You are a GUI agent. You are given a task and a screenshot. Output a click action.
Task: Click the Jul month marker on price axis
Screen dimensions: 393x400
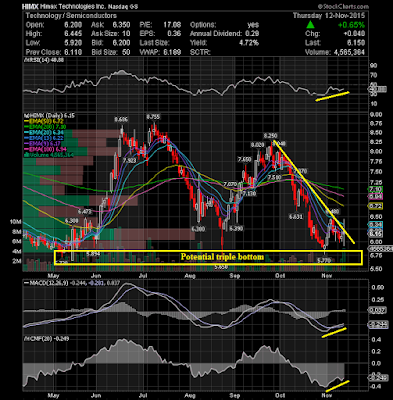pyautogui.click(x=143, y=276)
